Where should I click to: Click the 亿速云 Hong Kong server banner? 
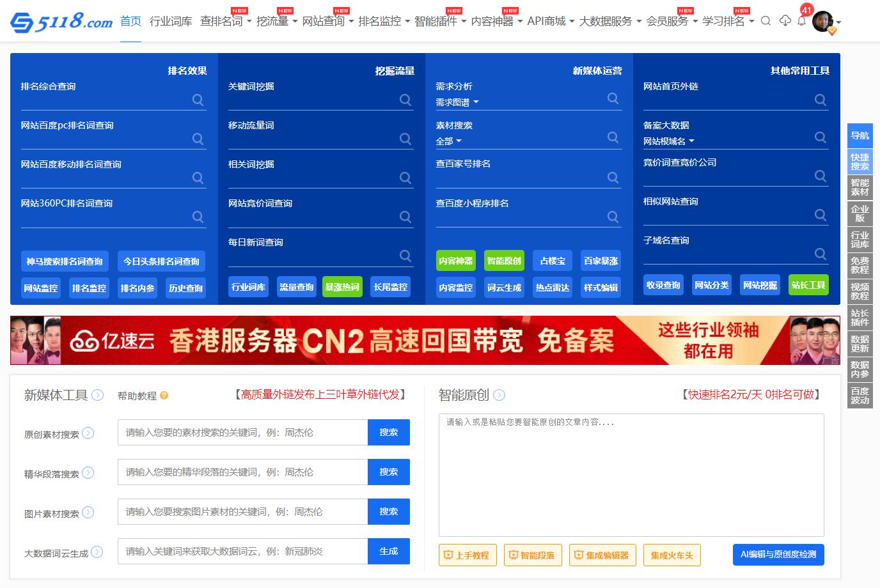pos(425,340)
